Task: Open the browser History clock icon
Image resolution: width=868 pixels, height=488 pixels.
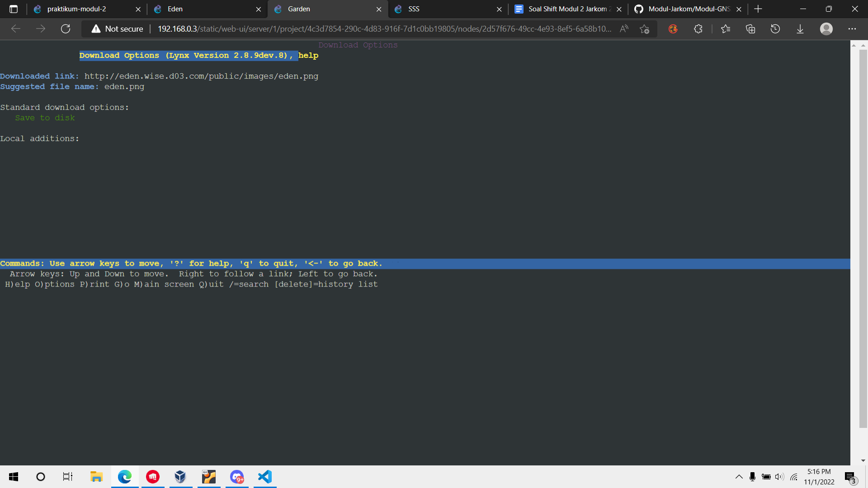Action: 775,29
